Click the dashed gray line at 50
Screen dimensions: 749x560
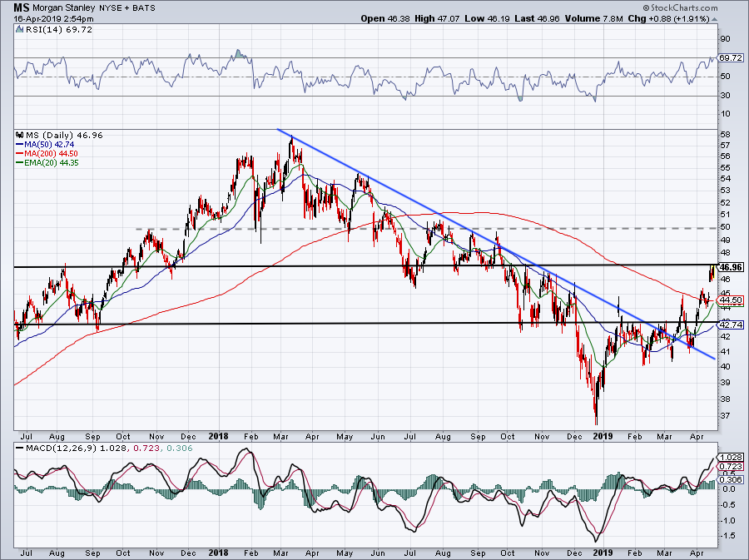click(427, 229)
